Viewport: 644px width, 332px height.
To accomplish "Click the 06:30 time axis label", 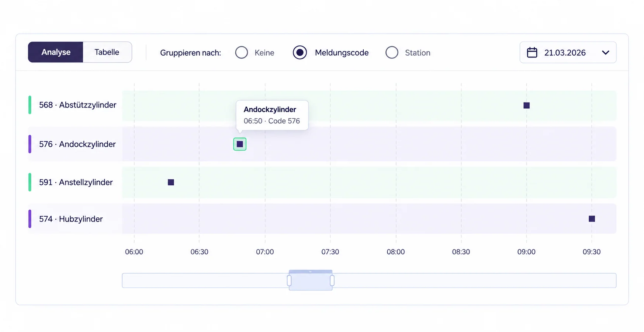I will pos(199,252).
